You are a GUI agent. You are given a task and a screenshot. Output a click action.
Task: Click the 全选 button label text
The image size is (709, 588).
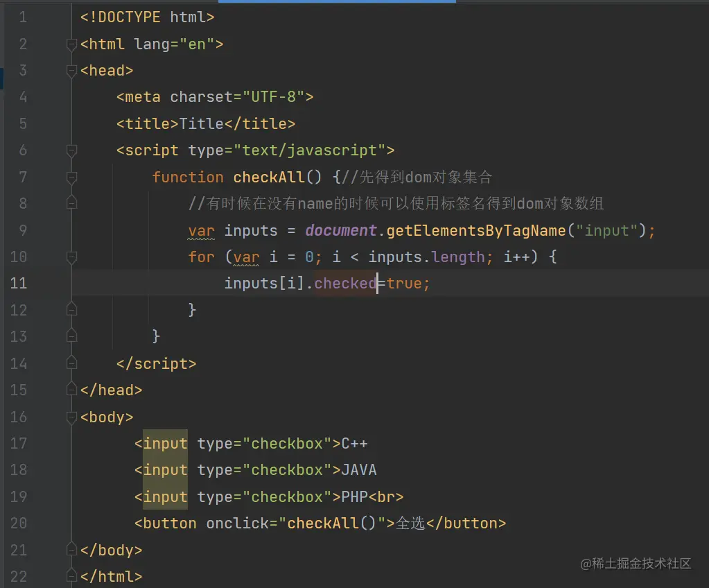point(410,524)
